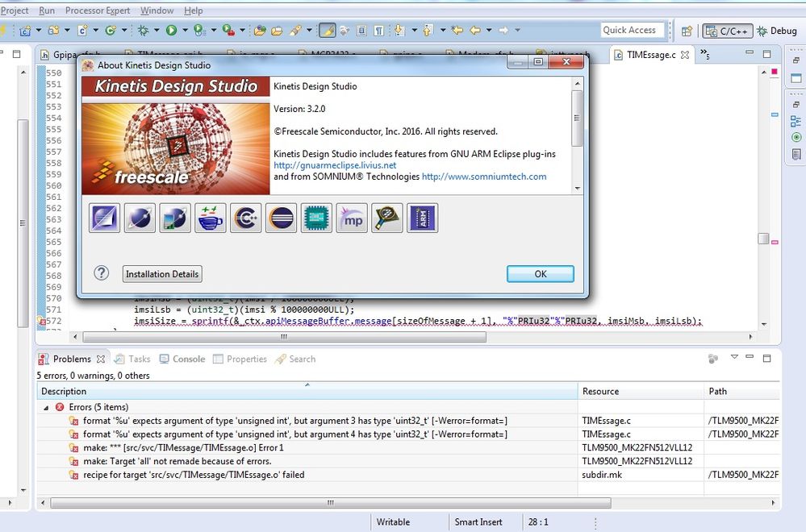Show the hidden editor tabs list (»5)

click(x=704, y=54)
